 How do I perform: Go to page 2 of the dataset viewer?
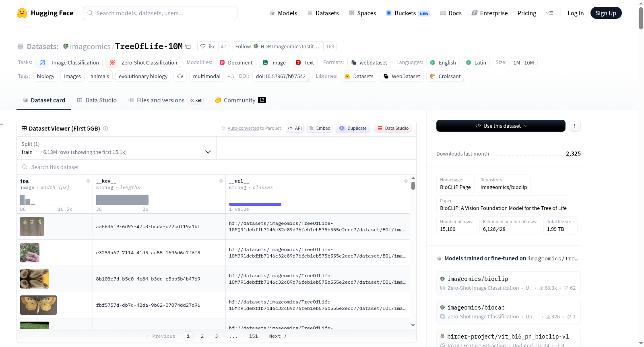202,336
